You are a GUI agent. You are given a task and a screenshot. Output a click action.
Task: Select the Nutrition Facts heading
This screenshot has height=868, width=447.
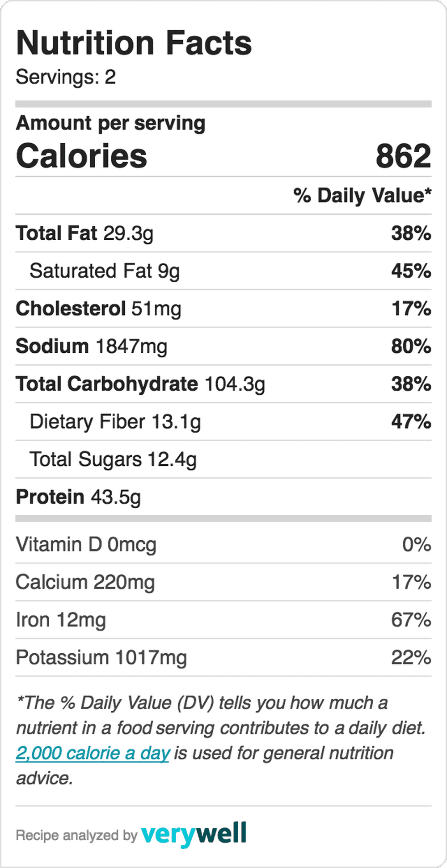134,43
